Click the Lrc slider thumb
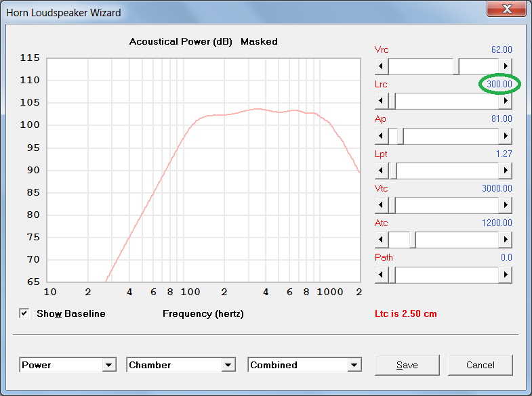The width and height of the screenshot is (532, 396). tap(392, 101)
